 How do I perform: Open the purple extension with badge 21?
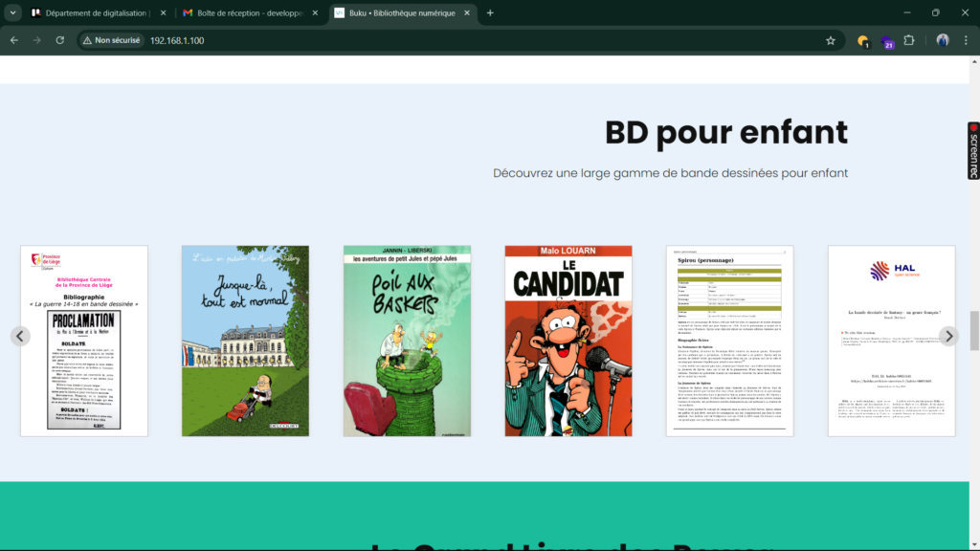(x=887, y=41)
